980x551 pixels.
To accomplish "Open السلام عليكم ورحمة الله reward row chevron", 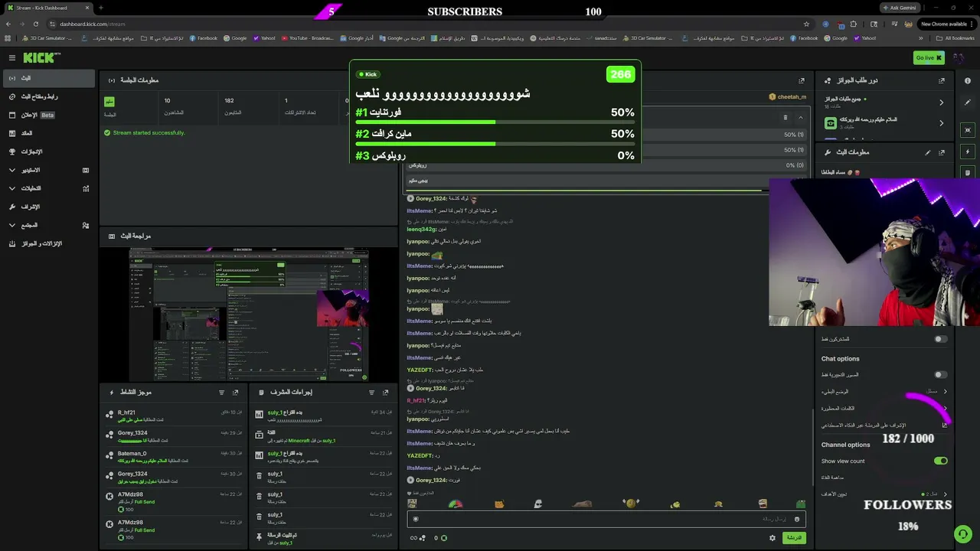I will tap(942, 123).
